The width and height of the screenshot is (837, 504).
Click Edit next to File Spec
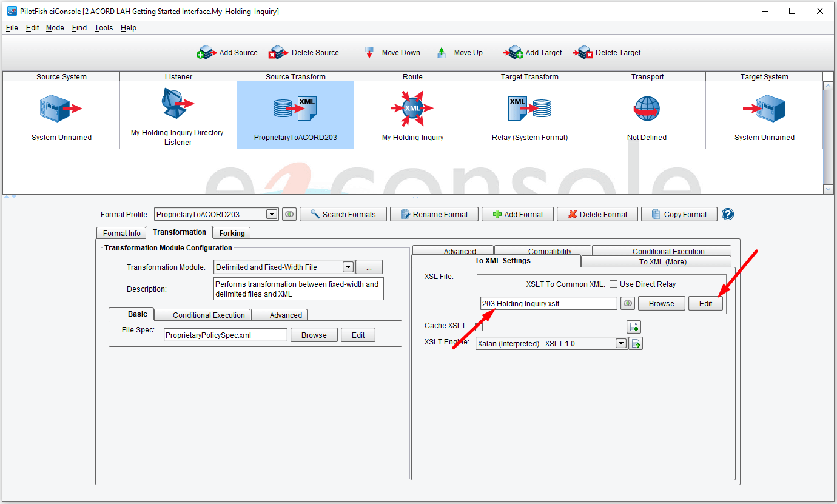pos(358,335)
